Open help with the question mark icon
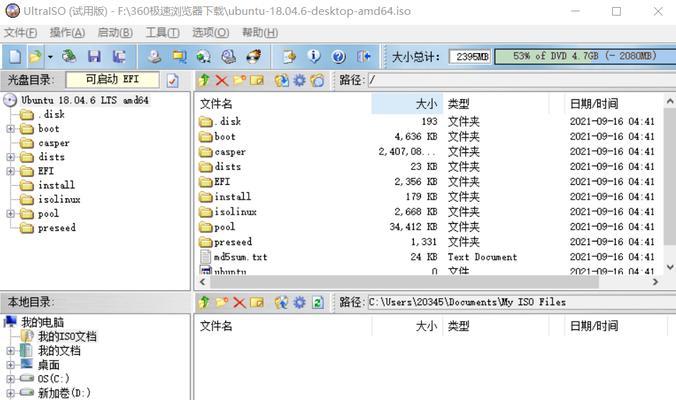Screen dimensions: 676x400 (339, 56)
